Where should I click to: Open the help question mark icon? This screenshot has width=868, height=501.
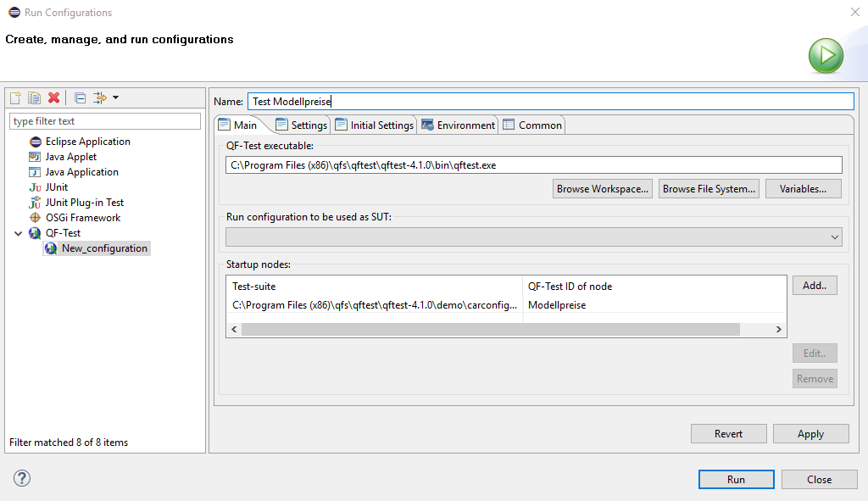[x=22, y=479]
